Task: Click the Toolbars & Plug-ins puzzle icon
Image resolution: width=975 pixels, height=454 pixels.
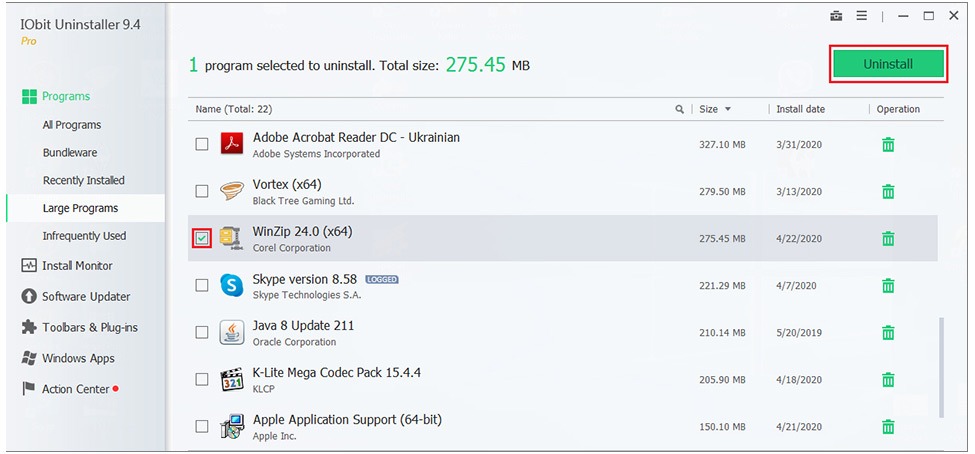Action: click(29, 327)
